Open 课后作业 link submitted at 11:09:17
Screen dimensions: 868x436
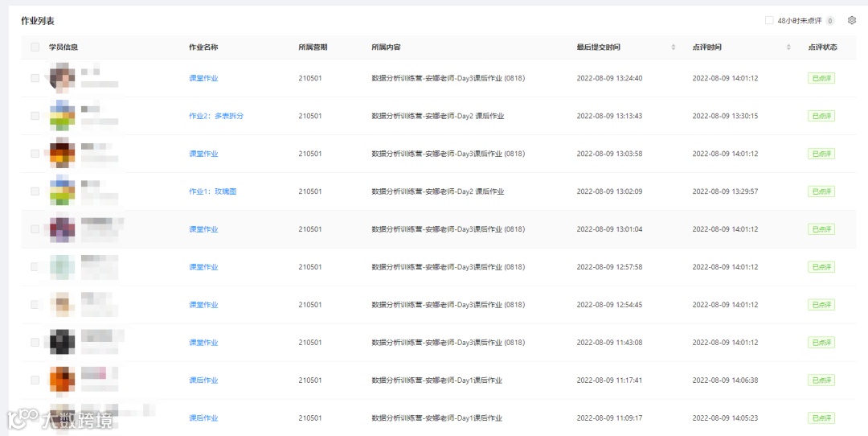pyautogui.click(x=203, y=417)
